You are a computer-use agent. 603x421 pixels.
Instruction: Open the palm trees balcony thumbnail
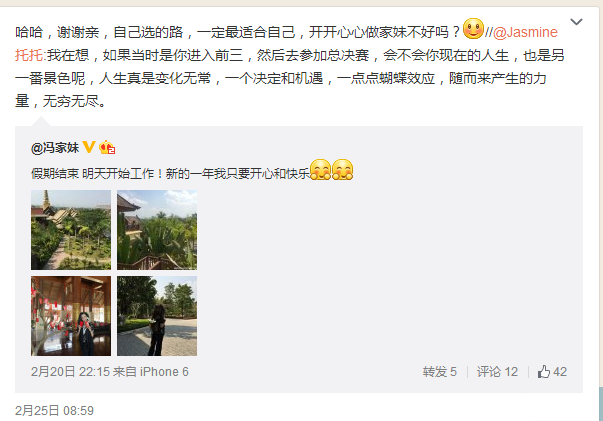click(157, 230)
